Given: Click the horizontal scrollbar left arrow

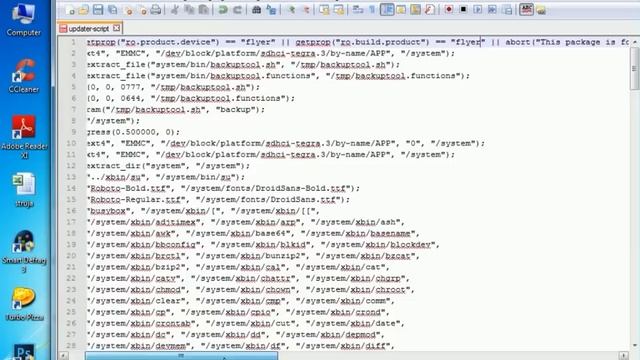Looking at the screenshot, I should coord(64,356).
